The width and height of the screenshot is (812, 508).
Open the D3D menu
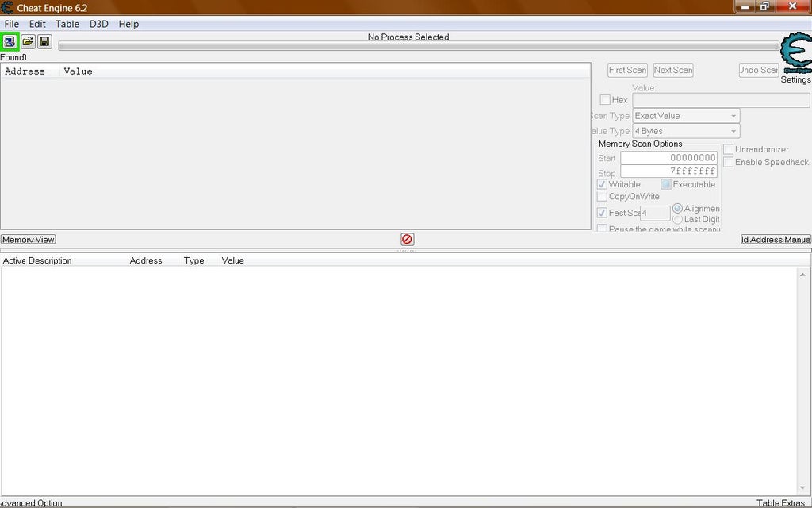pos(98,24)
